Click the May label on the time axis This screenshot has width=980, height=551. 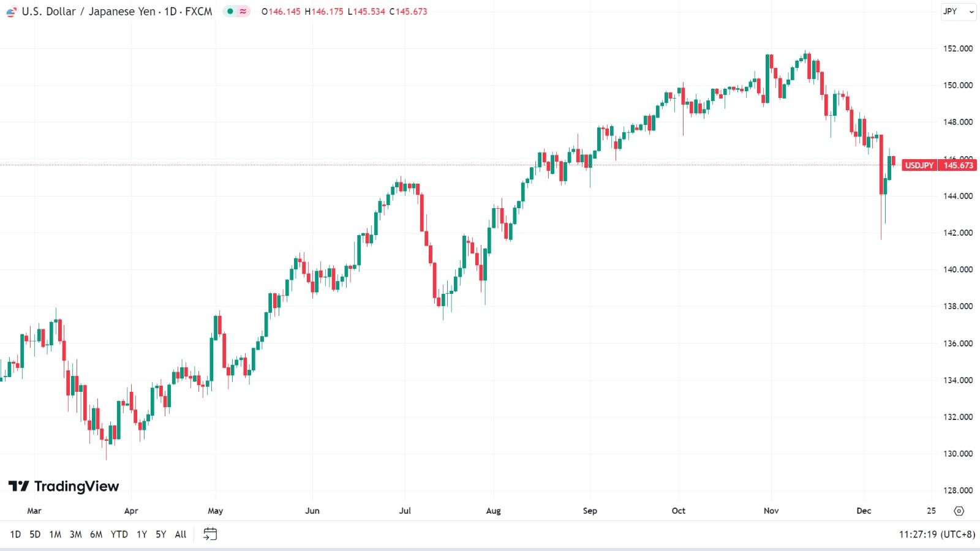(216, 511)
